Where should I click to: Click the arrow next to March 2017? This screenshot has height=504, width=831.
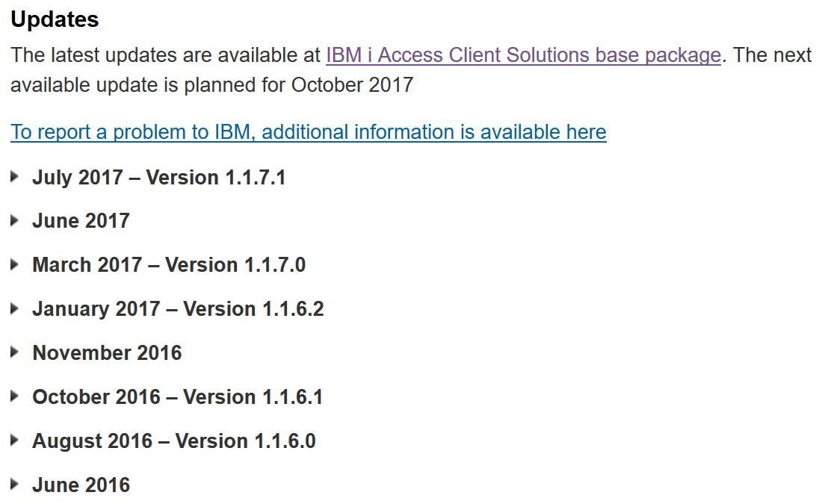[13, 265]
